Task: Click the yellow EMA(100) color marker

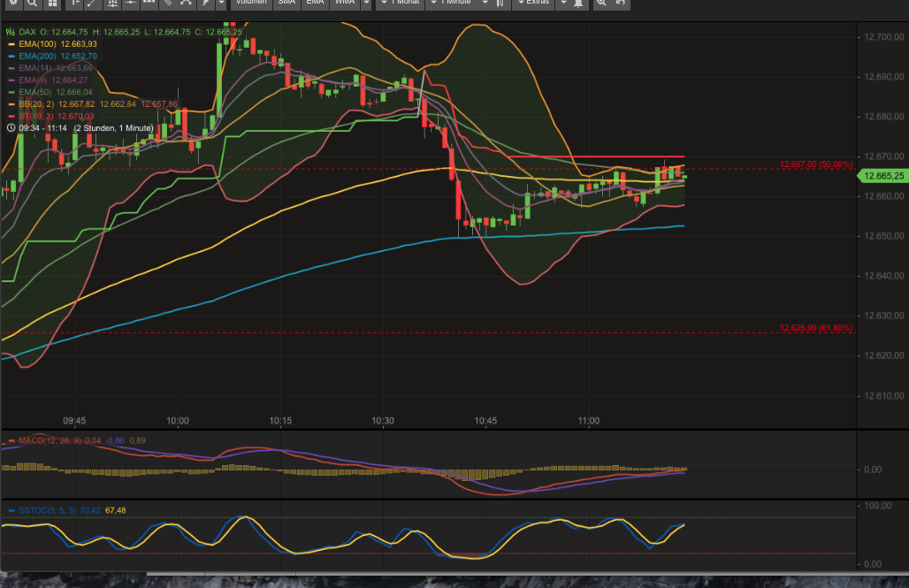Action: coord(11,44)
